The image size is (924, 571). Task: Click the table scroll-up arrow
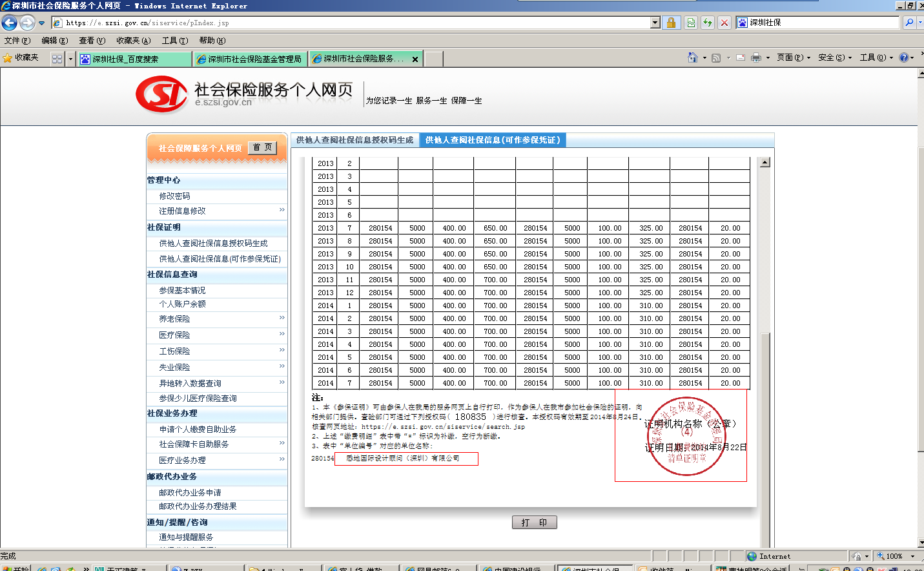click(x=765, y=162)
